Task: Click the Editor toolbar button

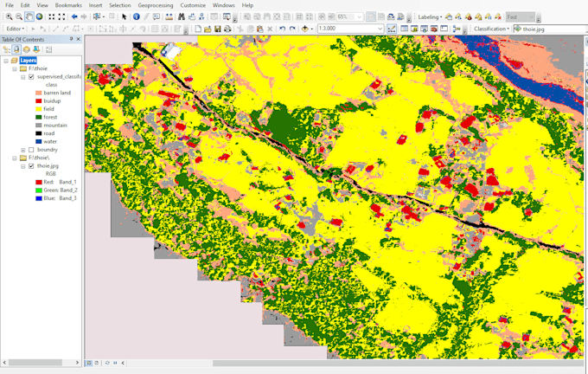Action: 14,29
